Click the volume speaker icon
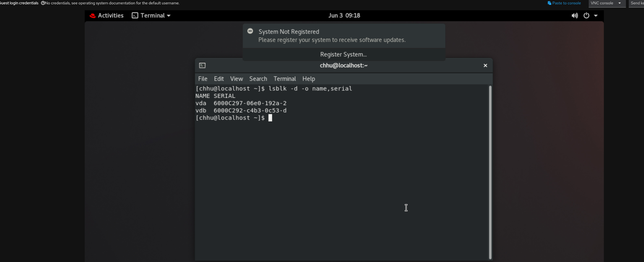This screenshot has height=262, width=644. tap(574, 15)
